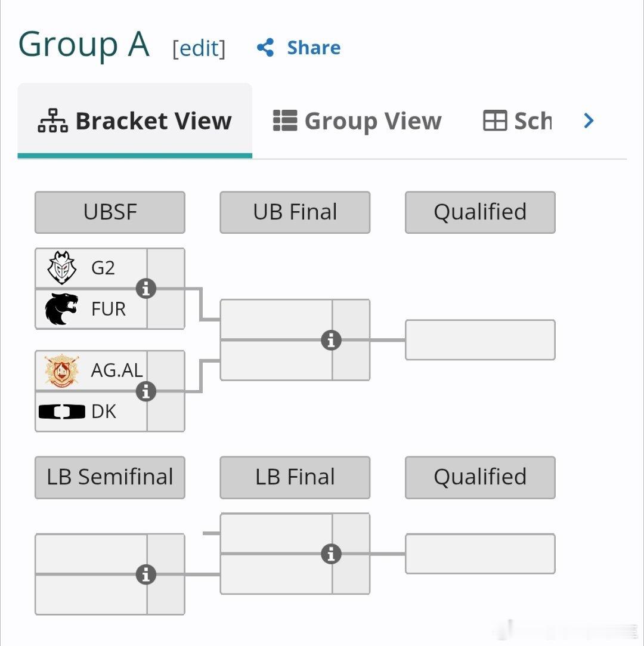Image resolution: width=644 pixels, height=646 pixels.
Task: Open UB Final match info icon
Action: coord(331,340)
